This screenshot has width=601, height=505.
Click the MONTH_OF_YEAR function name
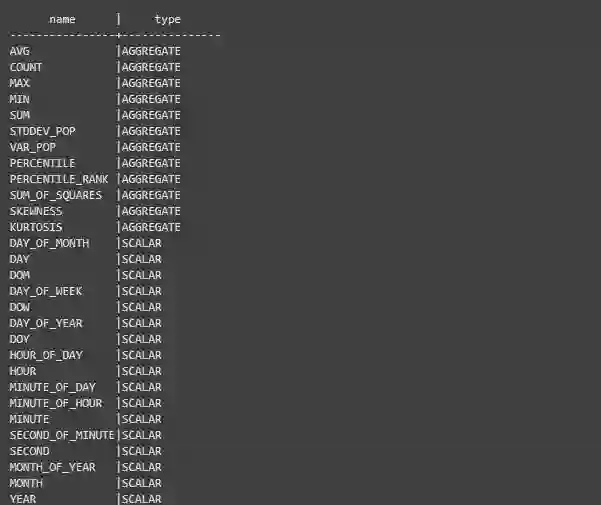point(52,467)
